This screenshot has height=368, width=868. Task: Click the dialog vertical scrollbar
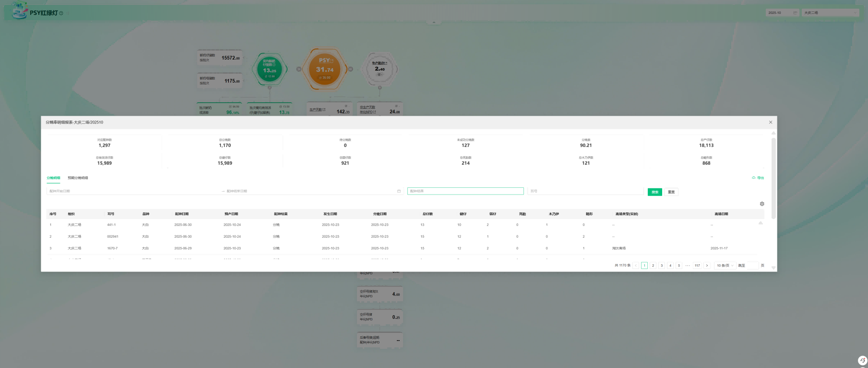pos(773,178)
